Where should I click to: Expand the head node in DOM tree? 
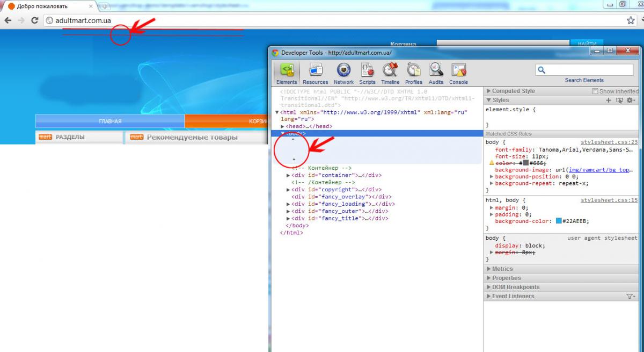click(x=283, y=126)
